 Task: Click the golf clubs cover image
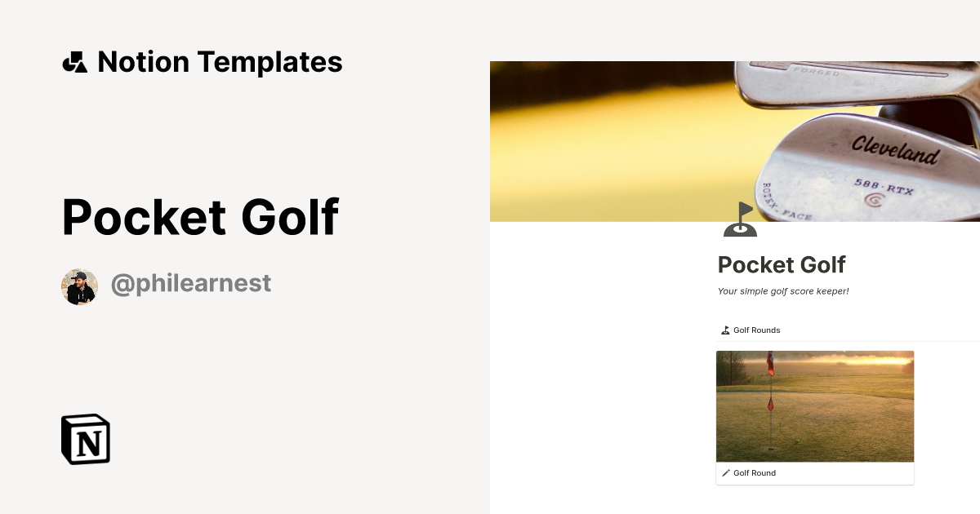coord(734,140)
